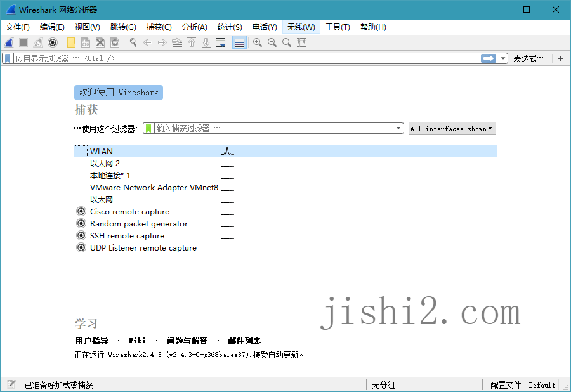Select VMware Network Adapter VMnet8 interface
The height and width of the screenshot is (392, 571).
tap(154, 188)
